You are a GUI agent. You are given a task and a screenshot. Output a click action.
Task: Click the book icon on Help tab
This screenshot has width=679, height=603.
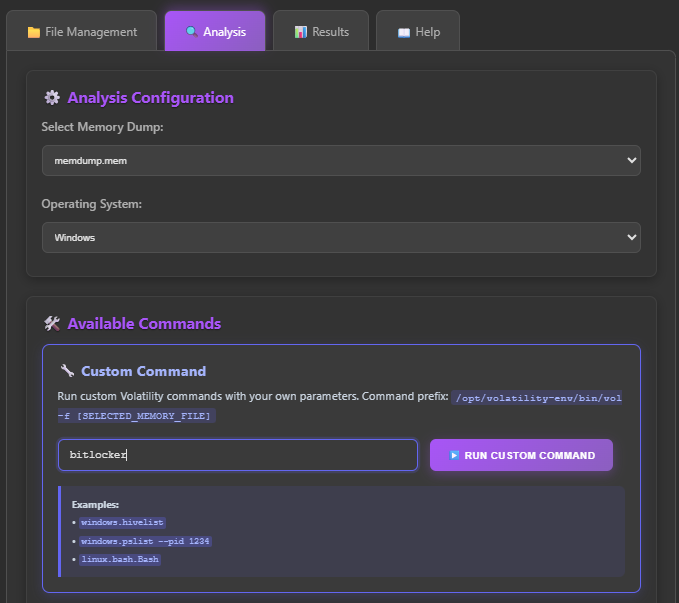click(x=404, y=32)
